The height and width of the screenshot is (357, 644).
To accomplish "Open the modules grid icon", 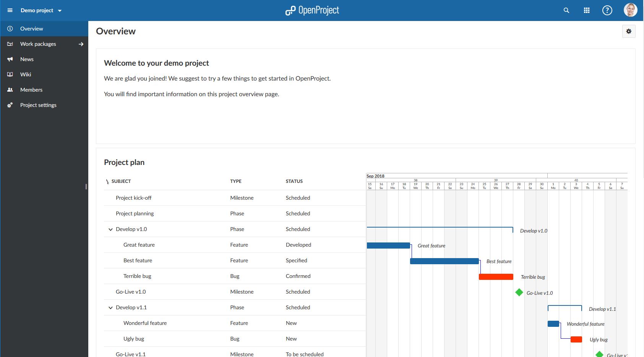I will pos(587,10).
